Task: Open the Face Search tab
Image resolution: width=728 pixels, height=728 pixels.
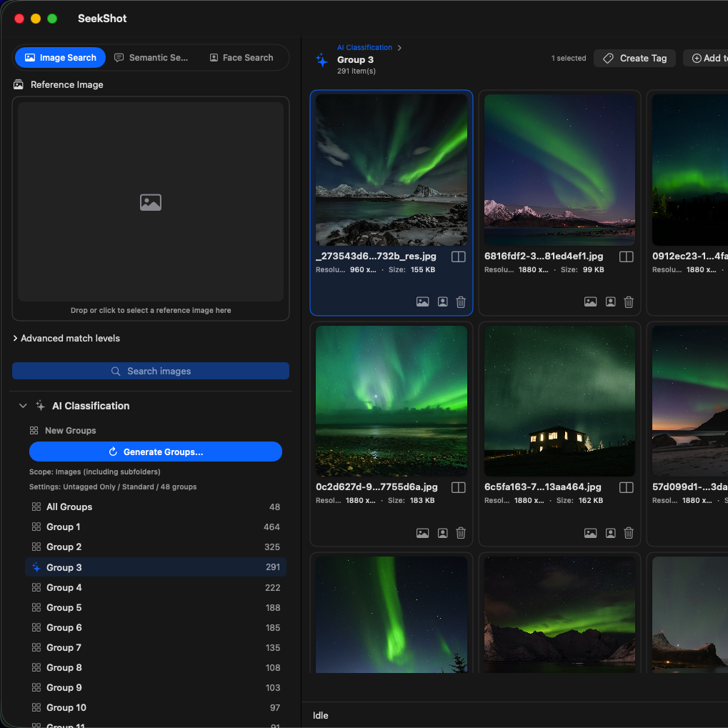Action: point(241,58)
